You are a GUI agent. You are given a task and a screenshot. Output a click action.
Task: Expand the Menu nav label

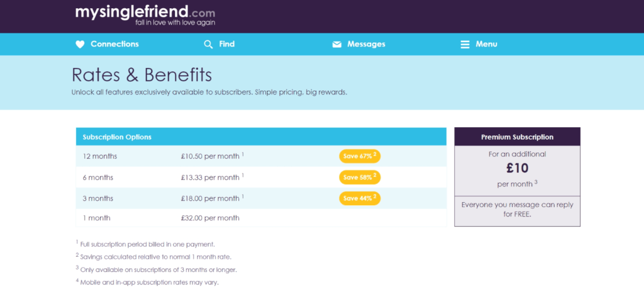pos(487,44)
